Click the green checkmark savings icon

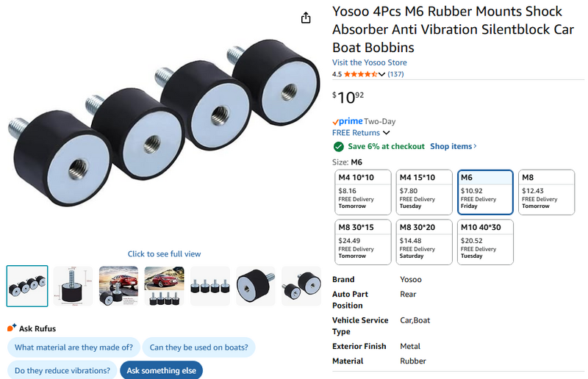(338, 146)
